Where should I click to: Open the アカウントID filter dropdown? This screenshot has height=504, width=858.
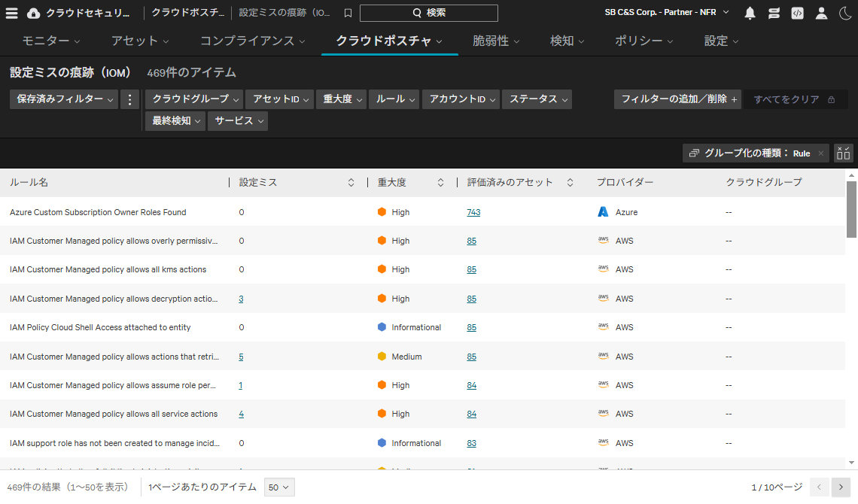pos(461,99)
